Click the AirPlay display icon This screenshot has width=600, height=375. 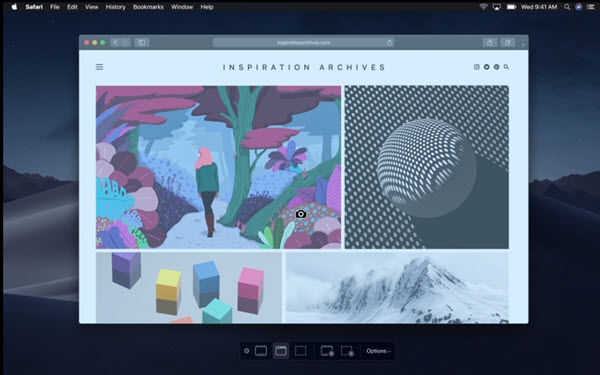(x=497, y=7)
